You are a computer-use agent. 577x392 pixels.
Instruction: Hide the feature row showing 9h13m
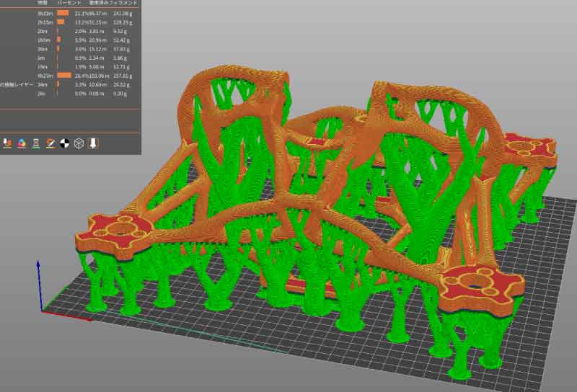tap(42, 13)
